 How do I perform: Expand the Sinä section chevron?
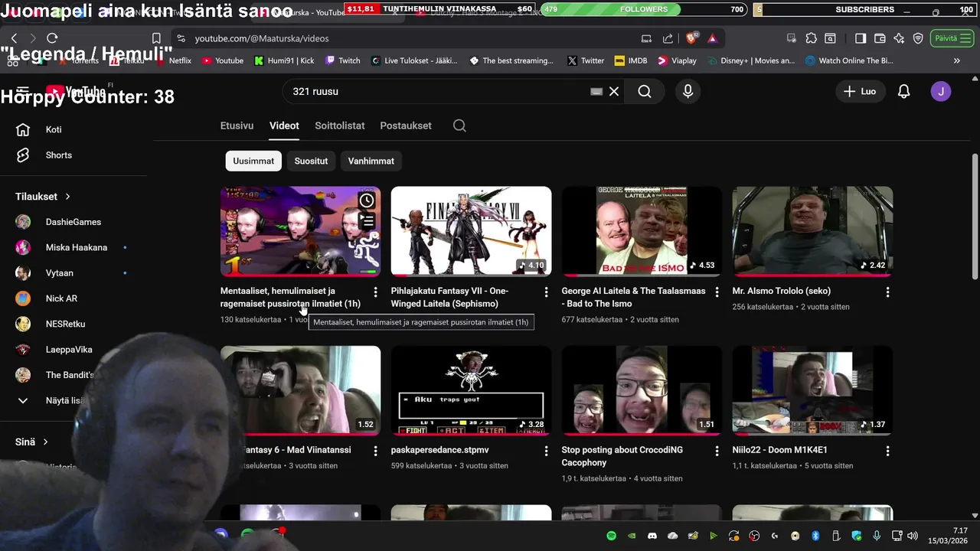[45, 442]
